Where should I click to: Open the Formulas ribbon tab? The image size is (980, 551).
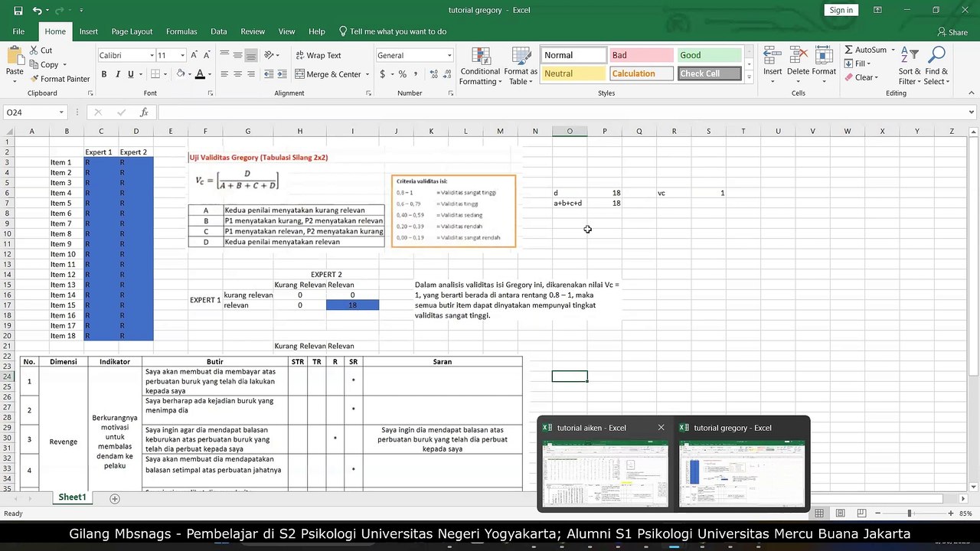181,31
